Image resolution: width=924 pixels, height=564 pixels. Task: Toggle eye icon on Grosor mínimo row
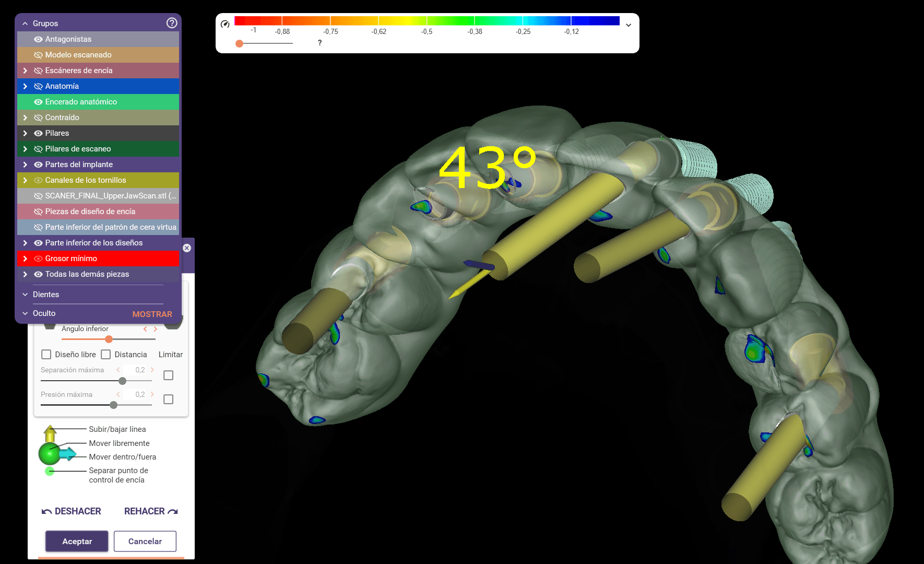38,258
